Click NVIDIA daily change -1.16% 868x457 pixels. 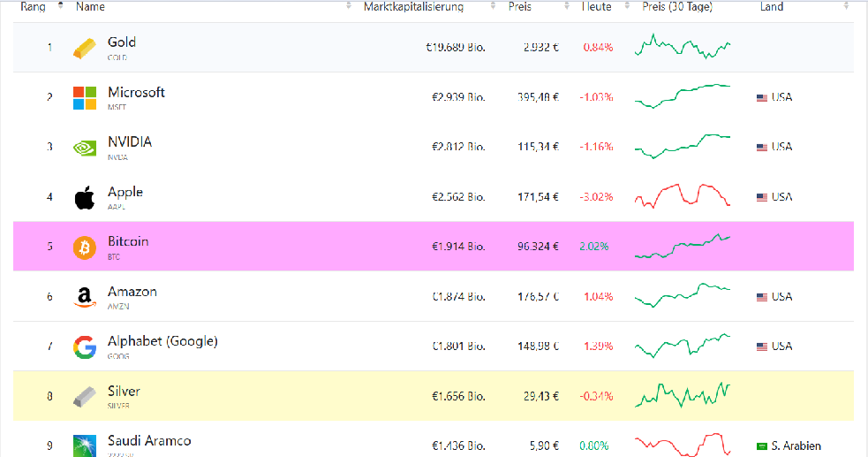coord(596,147)
